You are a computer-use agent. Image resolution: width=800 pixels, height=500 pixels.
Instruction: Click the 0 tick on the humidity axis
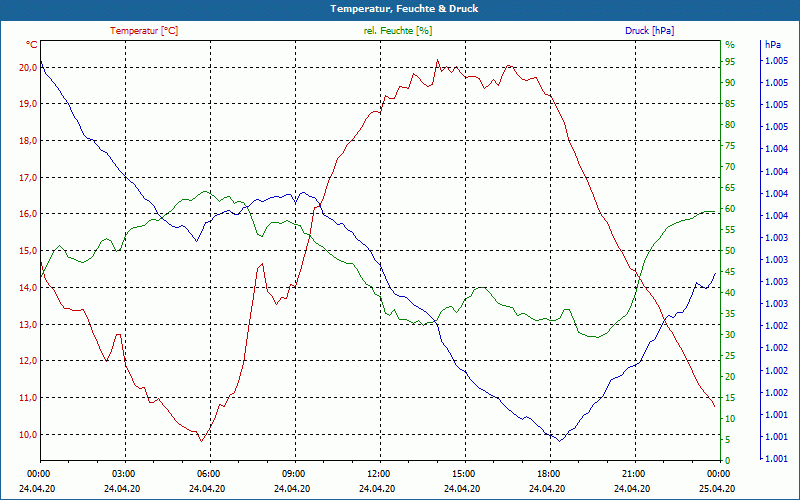(x=728, y=461)
